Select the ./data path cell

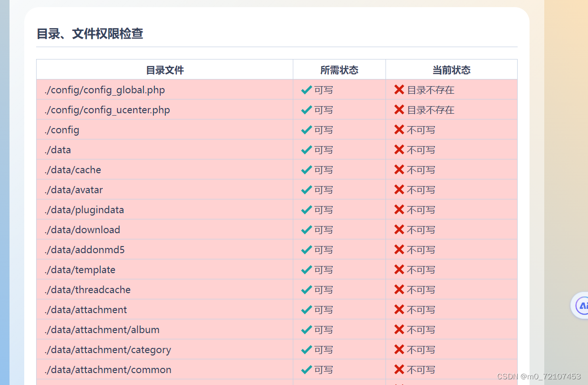164,149
